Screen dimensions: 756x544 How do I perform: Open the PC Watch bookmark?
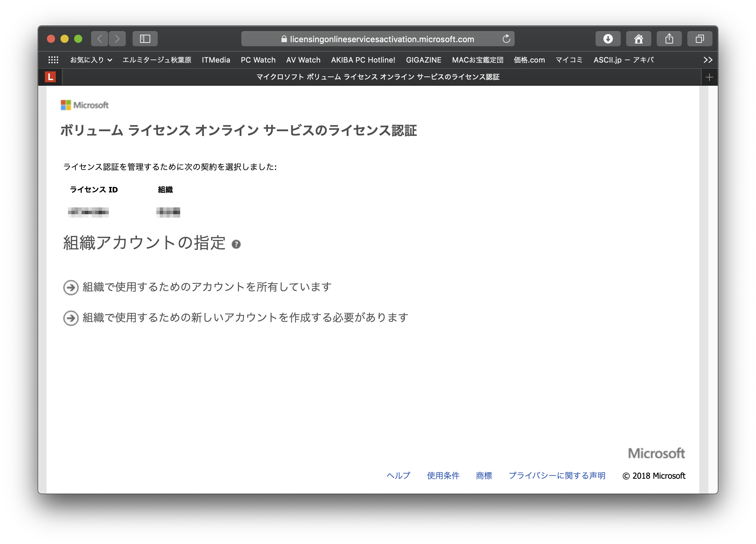pos(258,60)
